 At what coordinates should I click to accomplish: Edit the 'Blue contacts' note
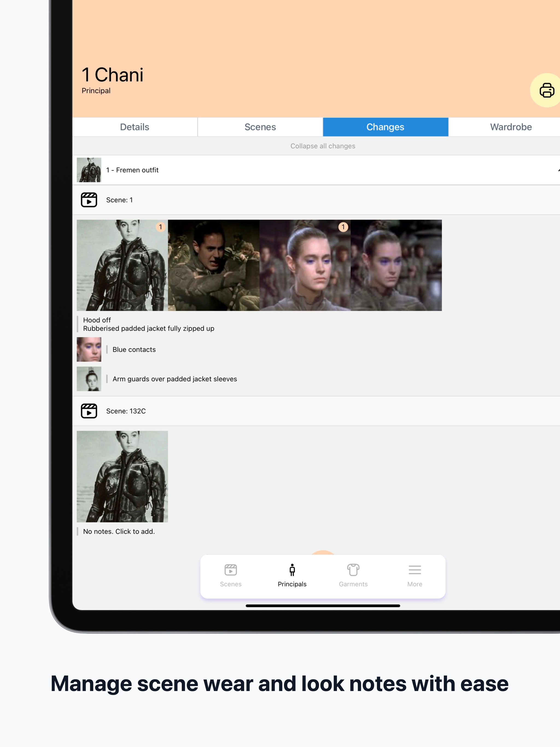click(x=134, y=349)
